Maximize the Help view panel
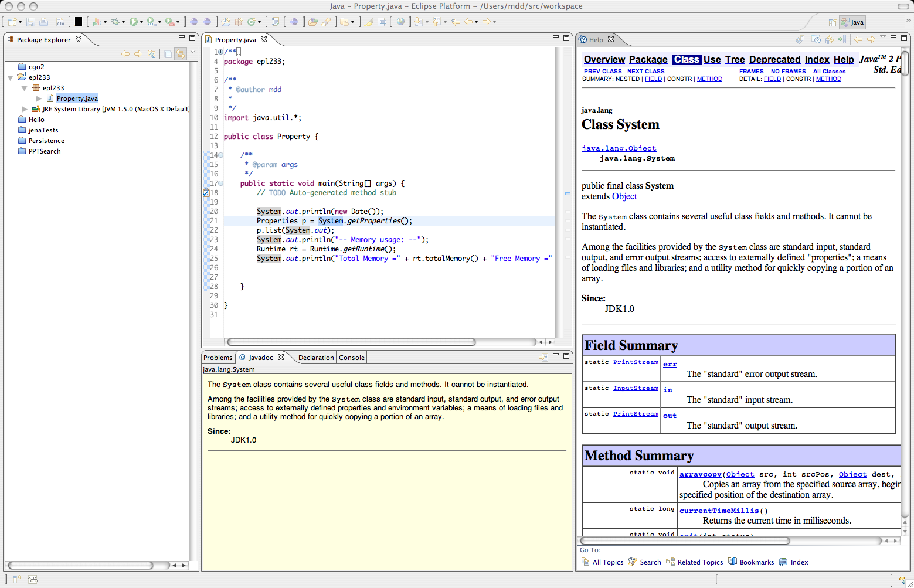Screen dimensions: 914x588 [905, 38]
